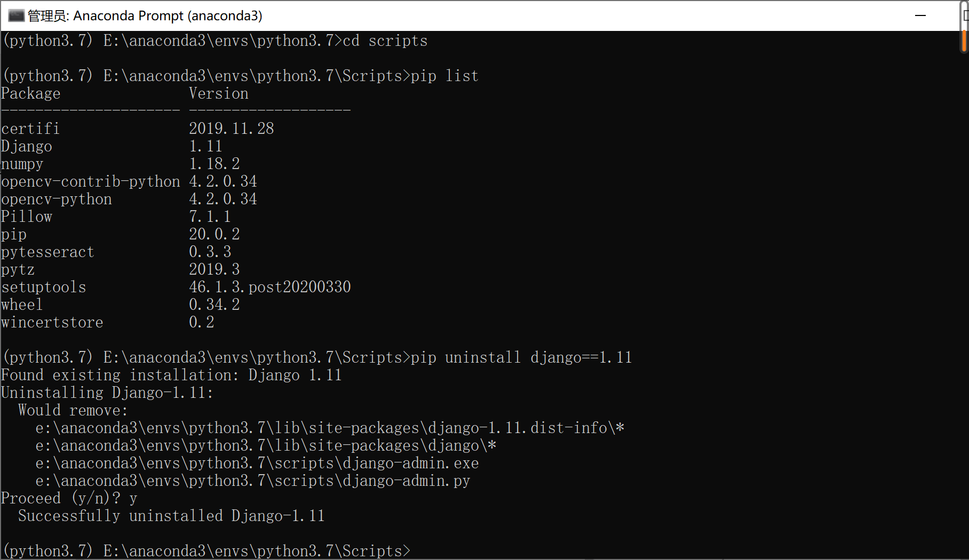Select the setuptools version 46.1.3.post20200330
Screen dimensions: 969x560
pos(270,287)
